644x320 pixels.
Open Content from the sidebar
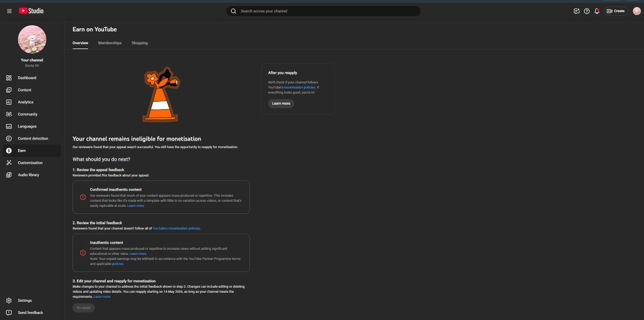point(32,90)
